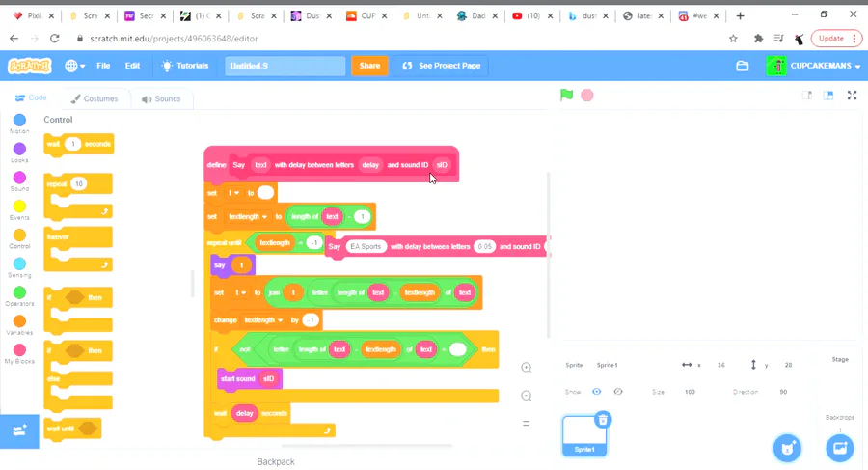Select the Variables block category
The width and height of the screenshot is (868, 470).
(x=19, y=325)
